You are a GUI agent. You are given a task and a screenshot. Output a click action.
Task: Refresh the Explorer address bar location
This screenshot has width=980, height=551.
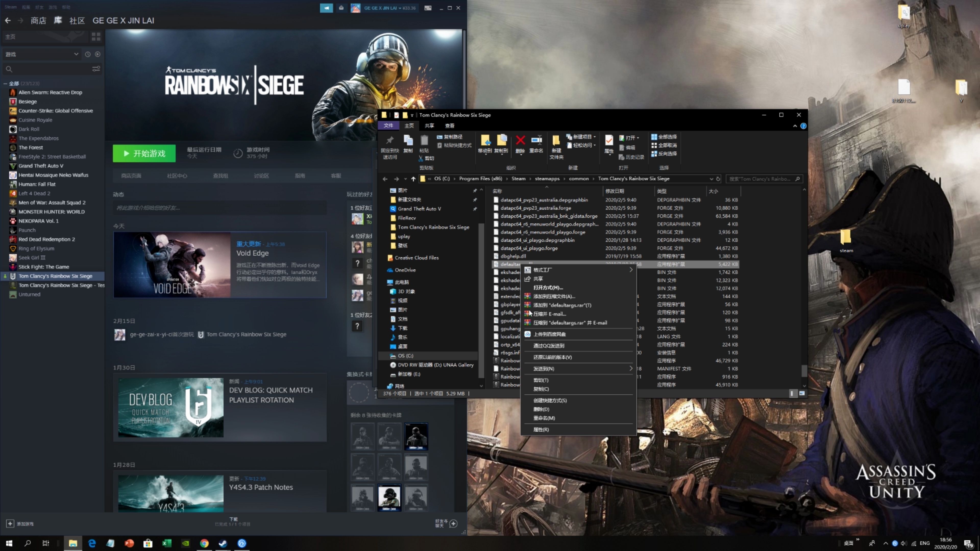(x=718, y=179)
